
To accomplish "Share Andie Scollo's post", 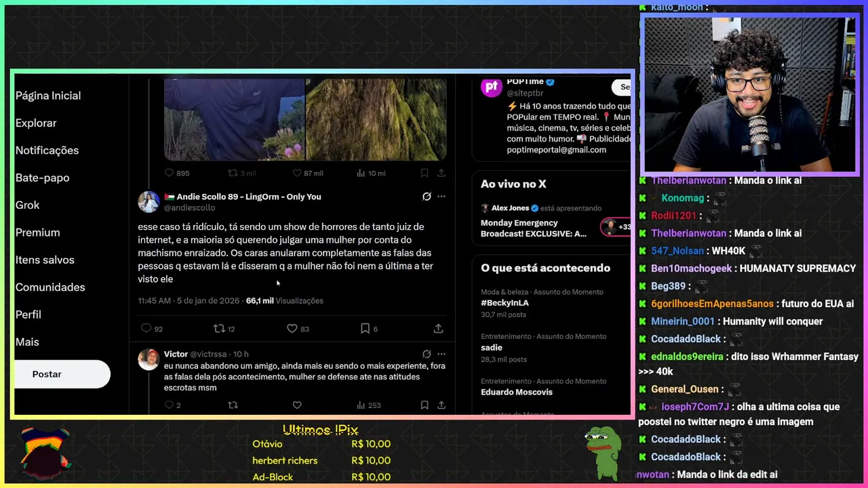I will (x=439, y=328).
